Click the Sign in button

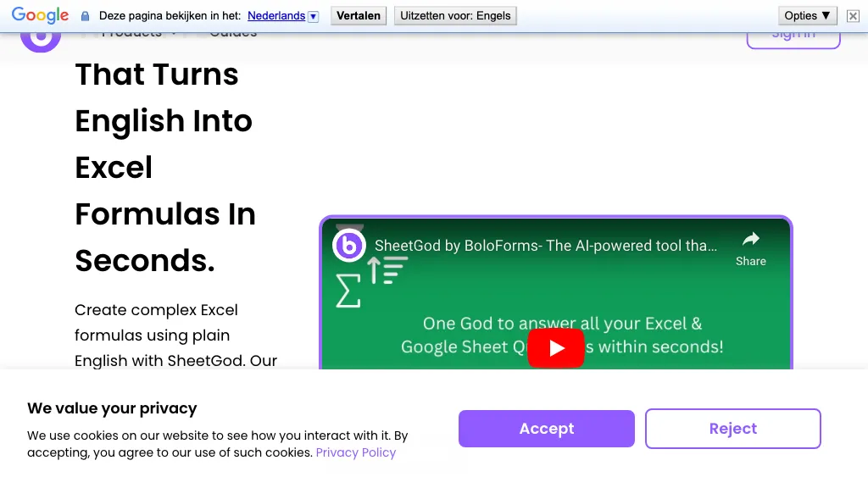(793, 36)
